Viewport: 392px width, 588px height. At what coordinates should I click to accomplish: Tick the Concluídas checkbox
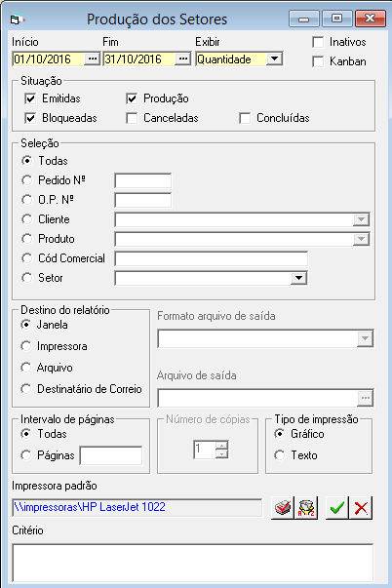(245, 118)
